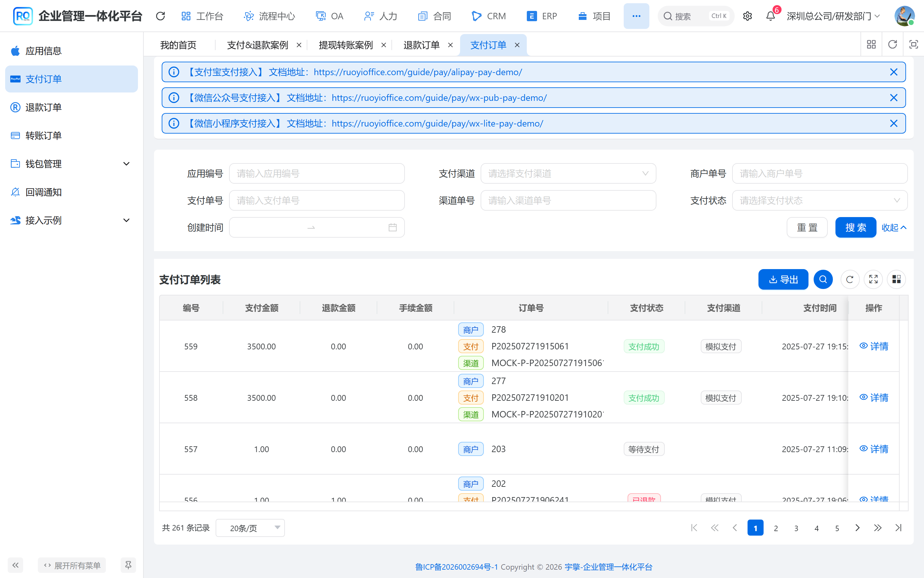The image size is (924, 578).
Task: View 详情 for order 557
Action: click(x=874, y=449)
